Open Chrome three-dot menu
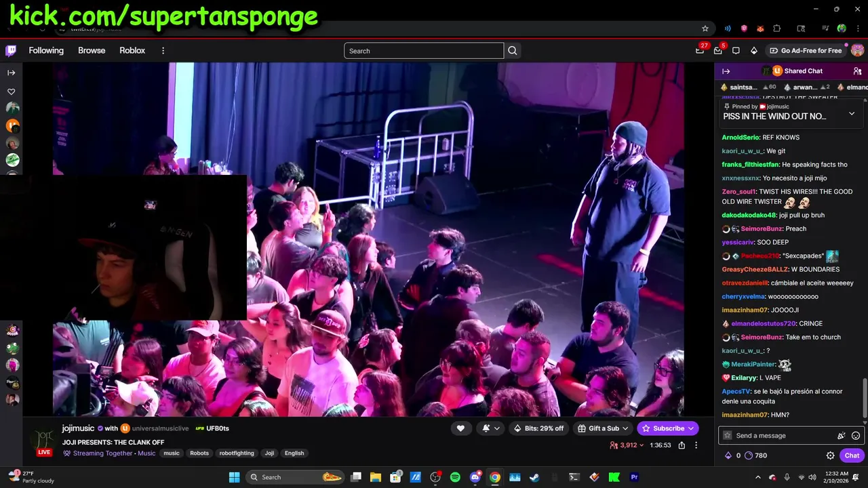Image resolution: width=868 pixels, height=488 pixels. coord(858,28)
